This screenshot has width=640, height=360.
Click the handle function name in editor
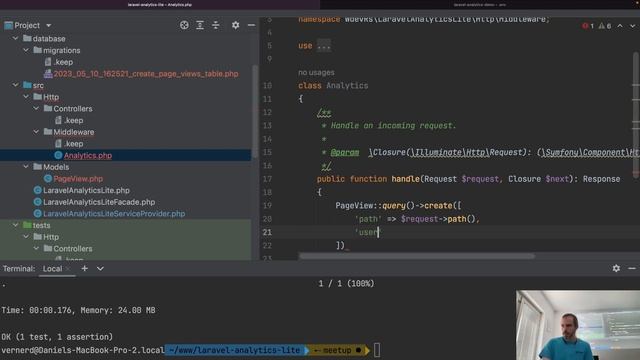[x=405, y=179]
